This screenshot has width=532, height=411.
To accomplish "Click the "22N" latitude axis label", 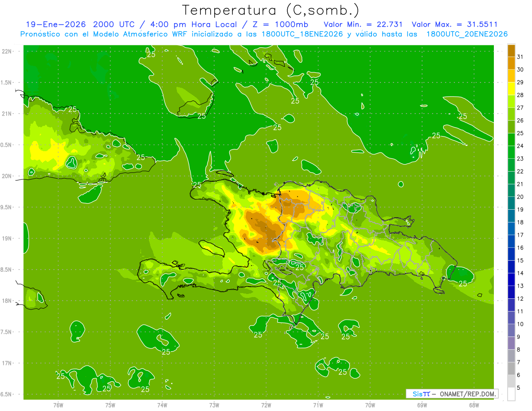I will click(7, 51).
